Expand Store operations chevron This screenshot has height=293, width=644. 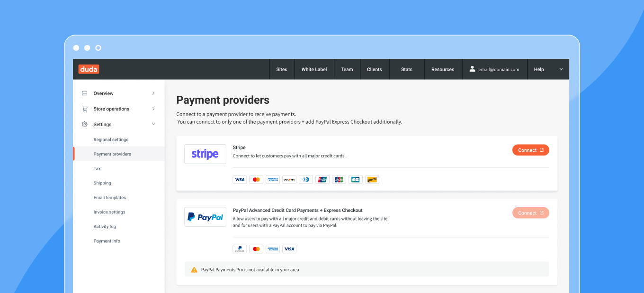tap(153, 109)
